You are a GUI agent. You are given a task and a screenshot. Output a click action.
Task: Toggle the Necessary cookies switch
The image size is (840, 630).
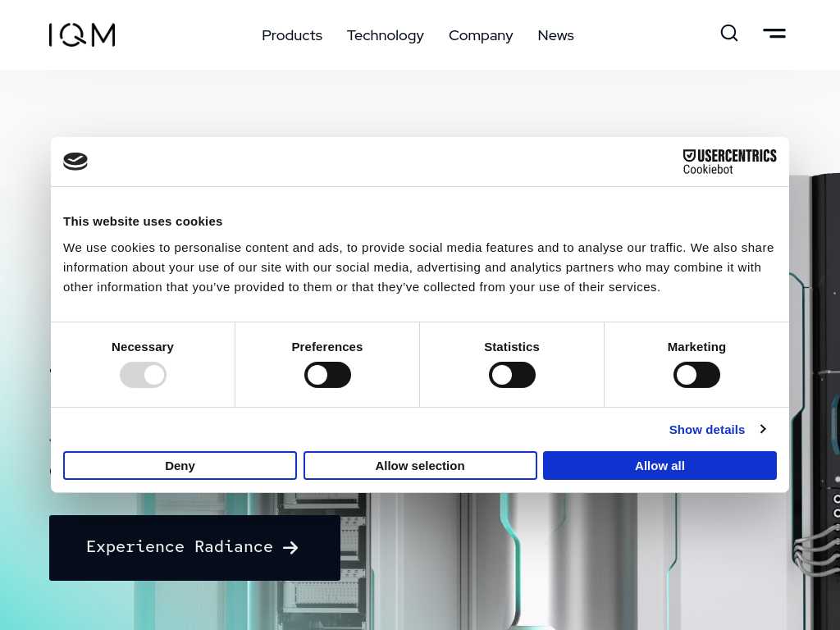143,375
